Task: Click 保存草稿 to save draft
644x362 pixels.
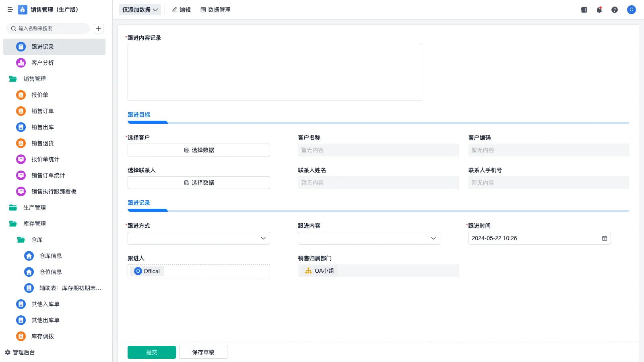Action: (x=203, y=352)
